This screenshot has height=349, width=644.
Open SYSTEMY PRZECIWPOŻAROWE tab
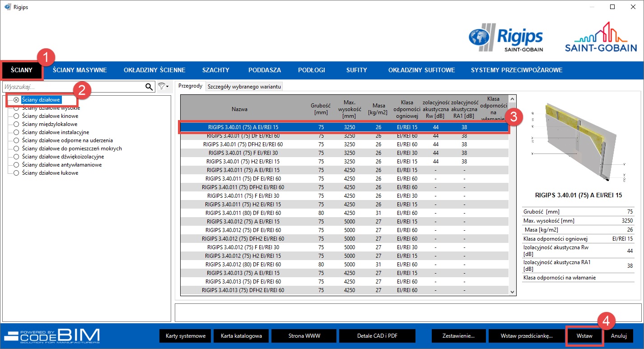[517, 70]
